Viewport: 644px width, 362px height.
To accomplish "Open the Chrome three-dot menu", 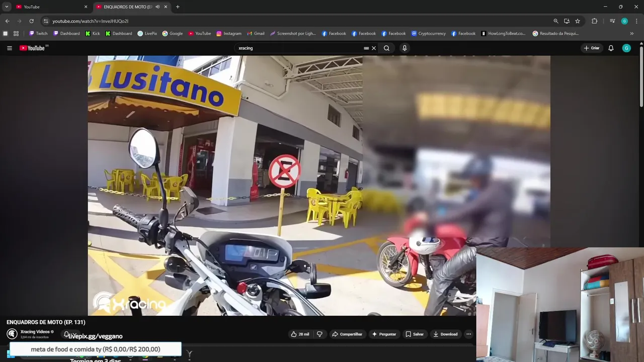I will (x=637, y=21).
